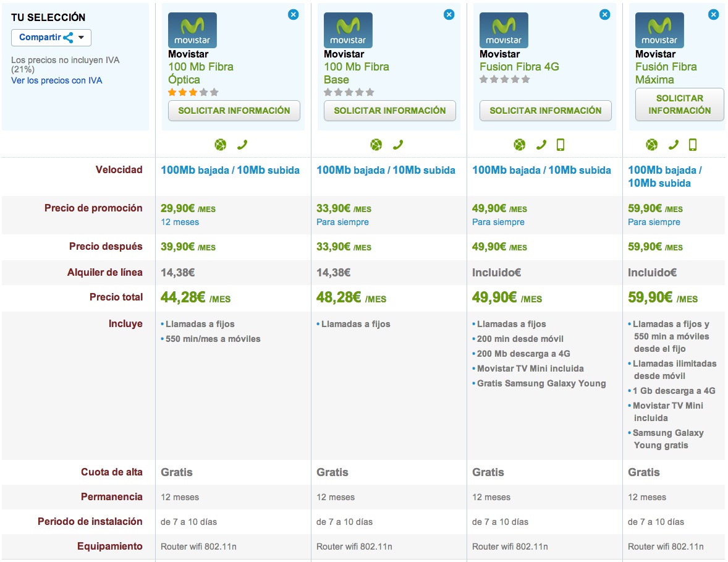Request information for Fusion Fibra 4G
The width and height of the screenshot is (728, 562).
click(x=546, y=111)
